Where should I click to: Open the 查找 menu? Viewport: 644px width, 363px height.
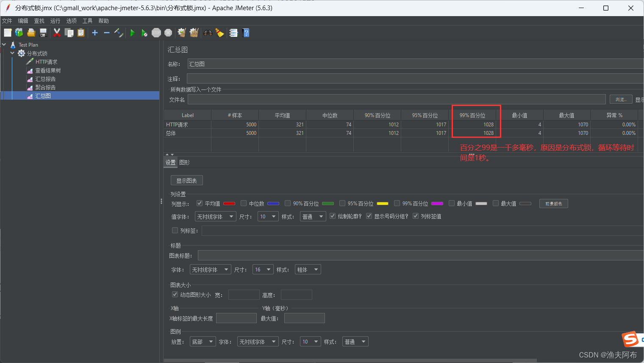click(x=39, y=21)
